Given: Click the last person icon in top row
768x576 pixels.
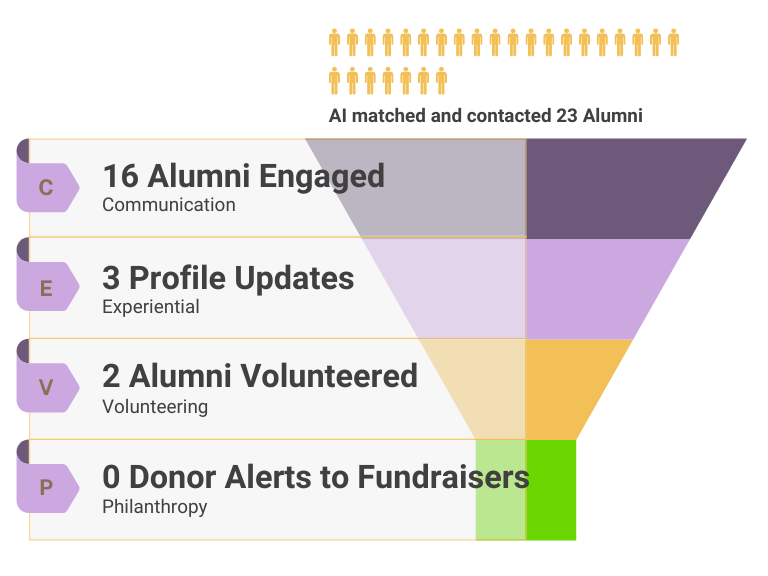Looking at the screenshot, I should pos(673,42).
